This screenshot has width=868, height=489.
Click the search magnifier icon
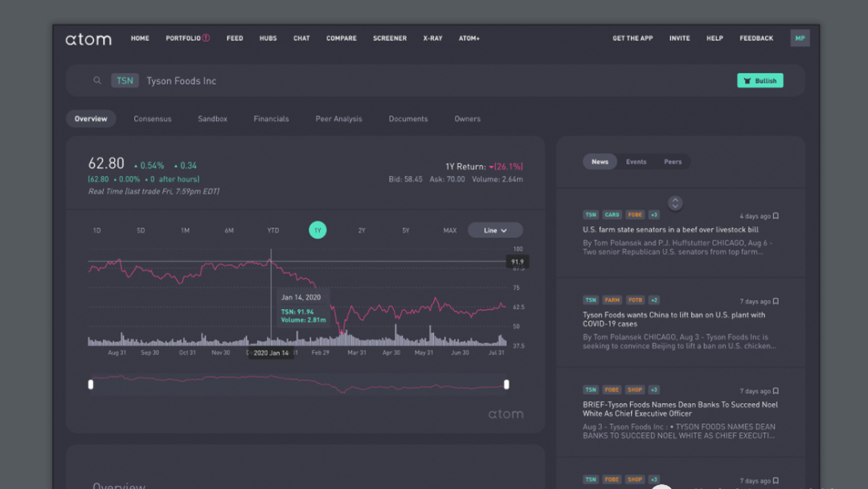[97, 81]
